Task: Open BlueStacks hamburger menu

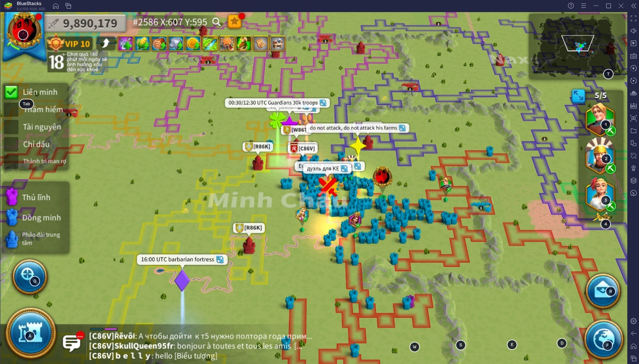Action: [583, 6]
